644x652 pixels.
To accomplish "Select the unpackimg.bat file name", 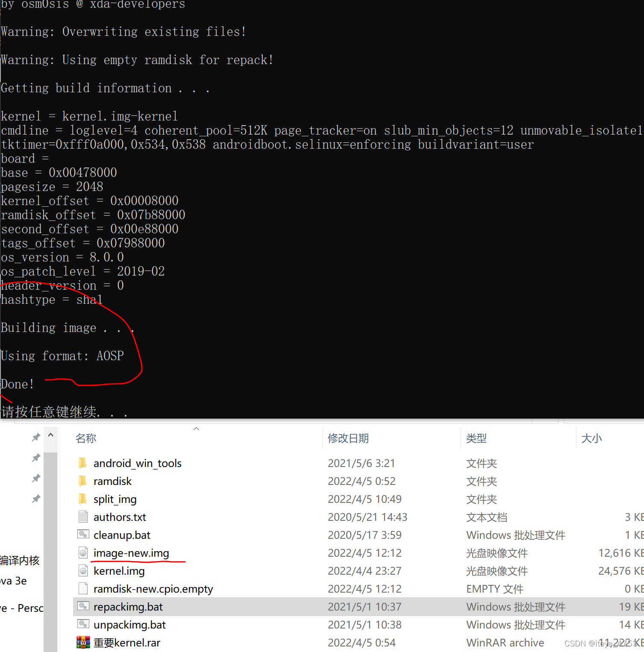I will [x=129, y=625].
